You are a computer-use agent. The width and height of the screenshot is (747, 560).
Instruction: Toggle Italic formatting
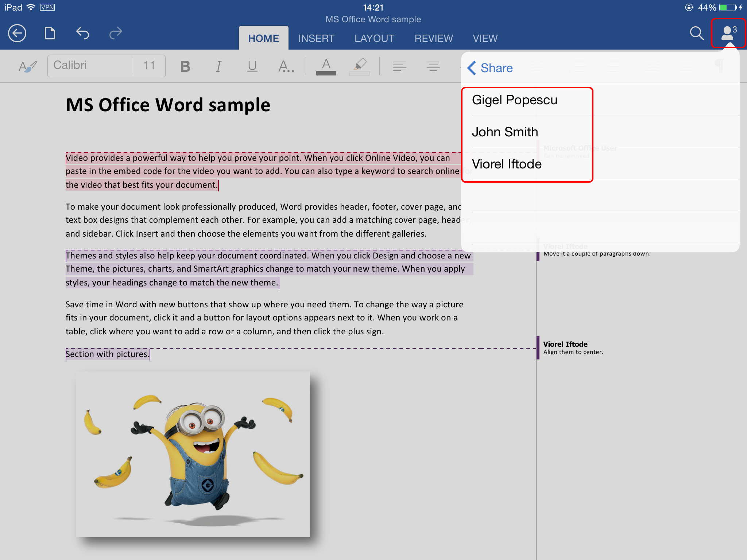pos(218,66)
